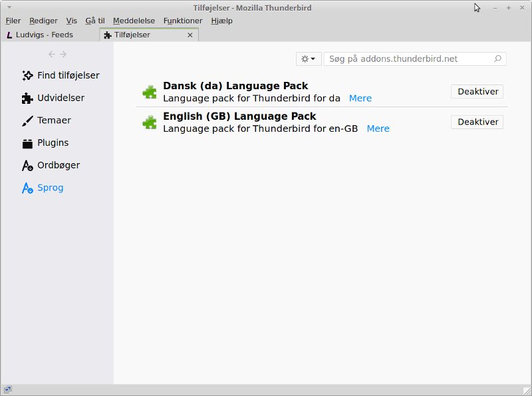Click the English (GB) Language Pack puzzle icon
Viewport: 532px width, 396px height.
149,122
